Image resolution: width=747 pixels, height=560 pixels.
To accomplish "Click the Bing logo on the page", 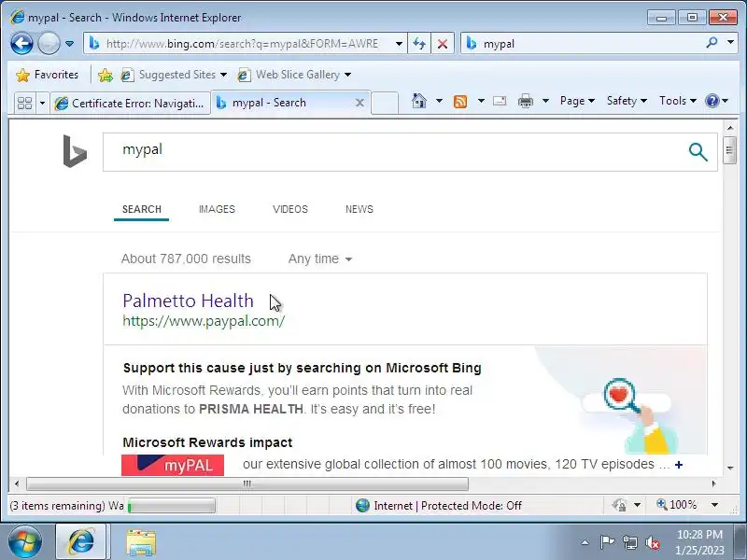I will [x=75, y=151].
